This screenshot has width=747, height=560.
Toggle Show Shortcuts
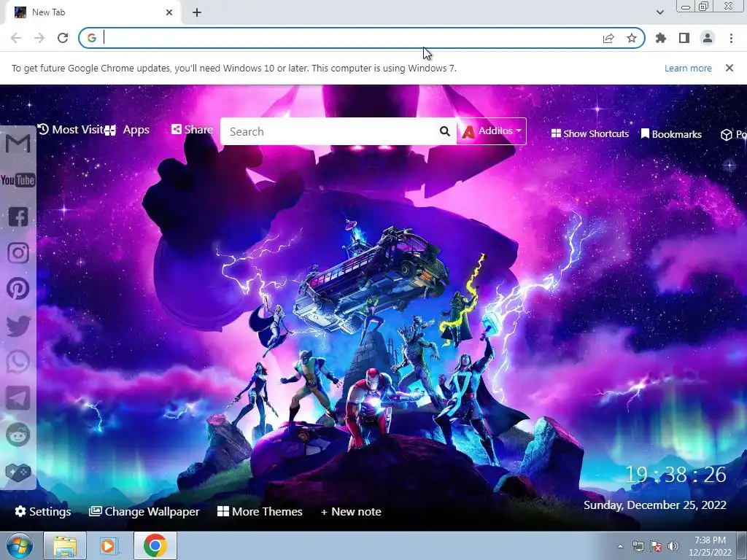pyautogui.click(x=589, y=134)
